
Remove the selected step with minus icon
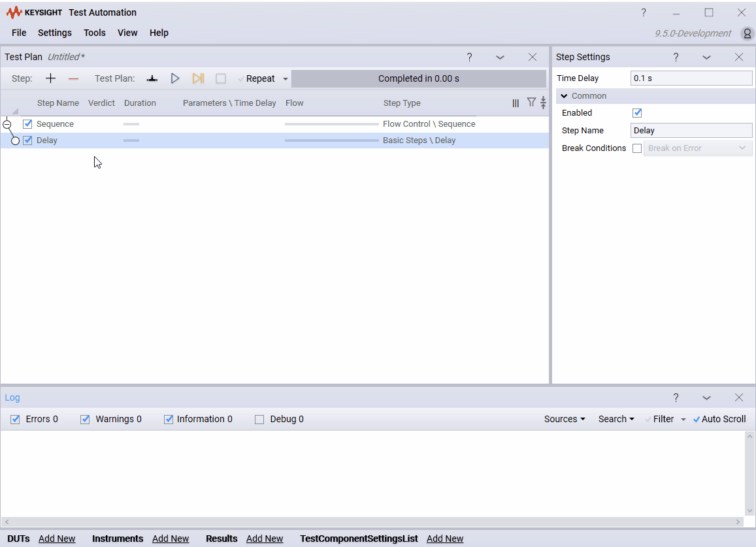[x=73, y=78]
